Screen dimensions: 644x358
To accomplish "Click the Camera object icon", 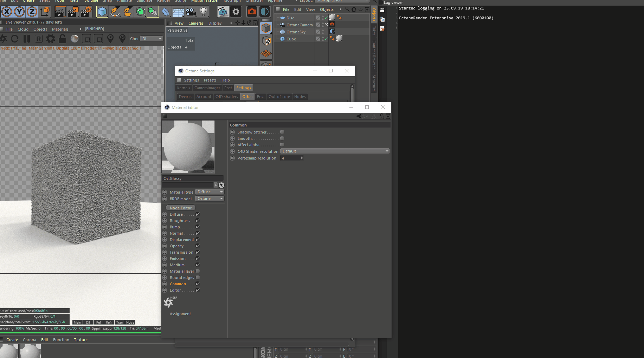I will [191, 12].
